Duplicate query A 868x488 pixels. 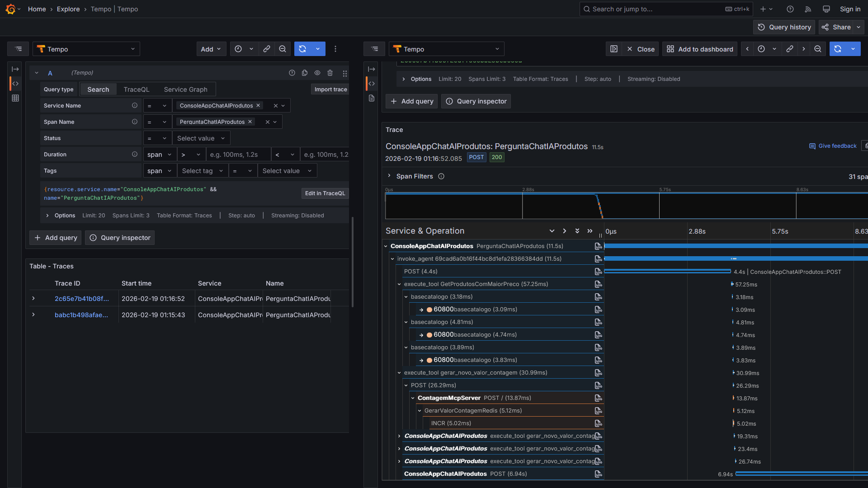point(305,73)
